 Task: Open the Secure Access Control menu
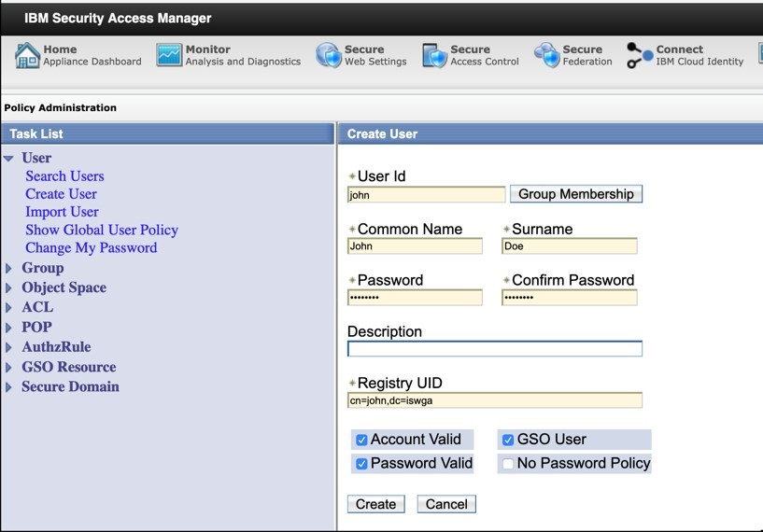point(471,55)
